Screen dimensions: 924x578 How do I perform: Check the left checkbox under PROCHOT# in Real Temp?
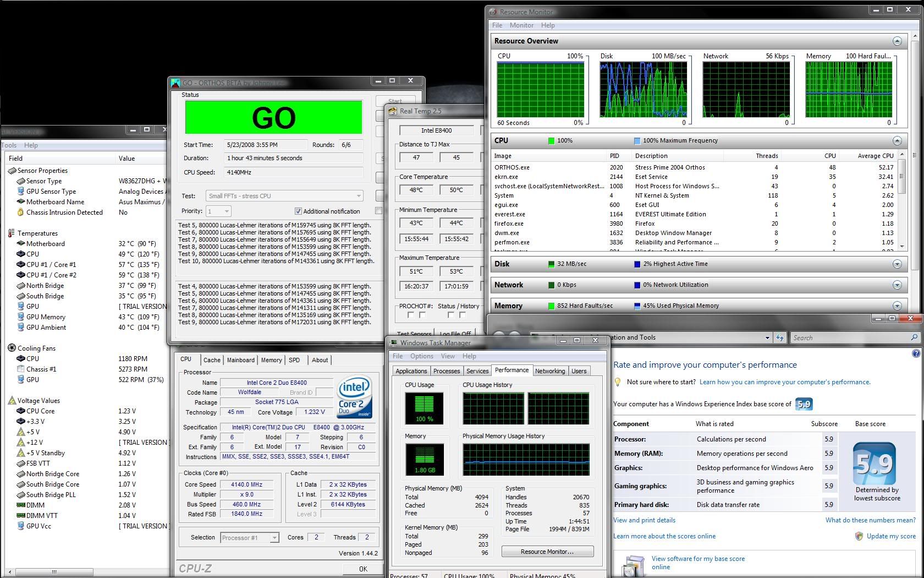(410, 315)
